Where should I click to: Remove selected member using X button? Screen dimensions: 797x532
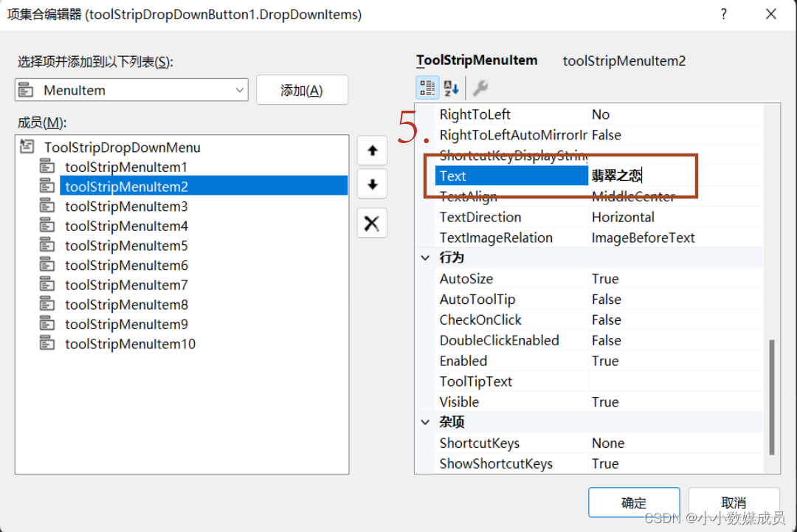pos(371,223)
